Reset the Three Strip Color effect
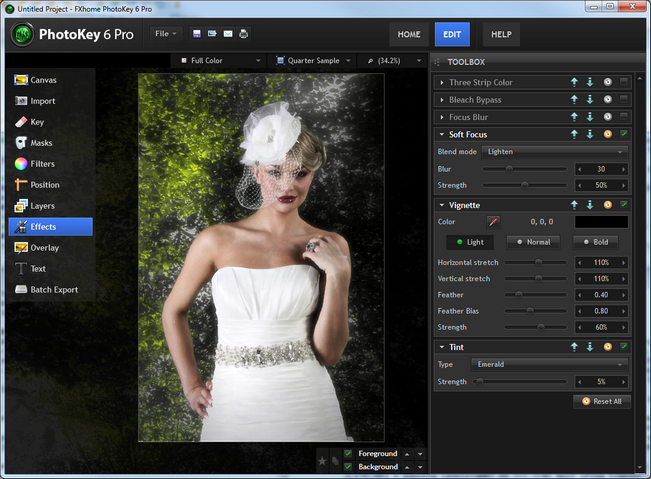 click(x=607, y=82)
